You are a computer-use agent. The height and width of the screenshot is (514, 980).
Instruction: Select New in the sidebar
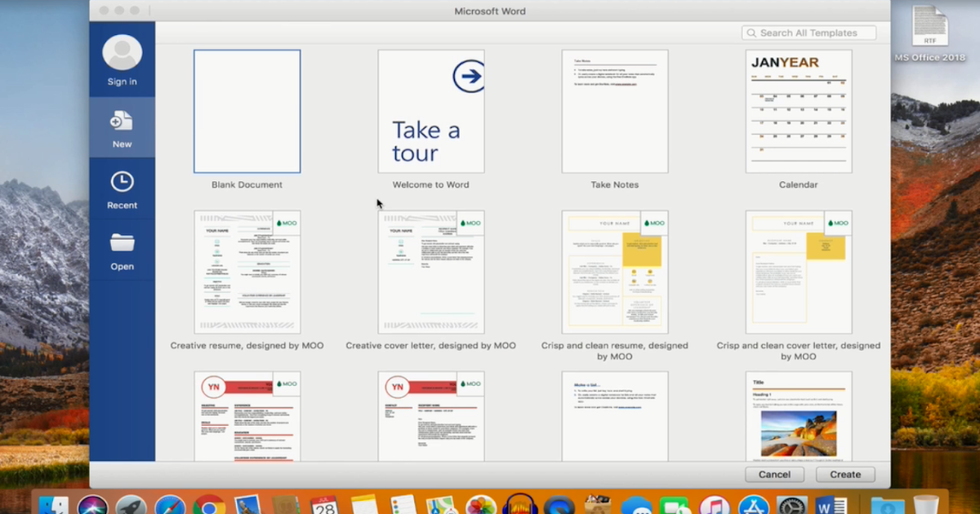coord(122,127)
